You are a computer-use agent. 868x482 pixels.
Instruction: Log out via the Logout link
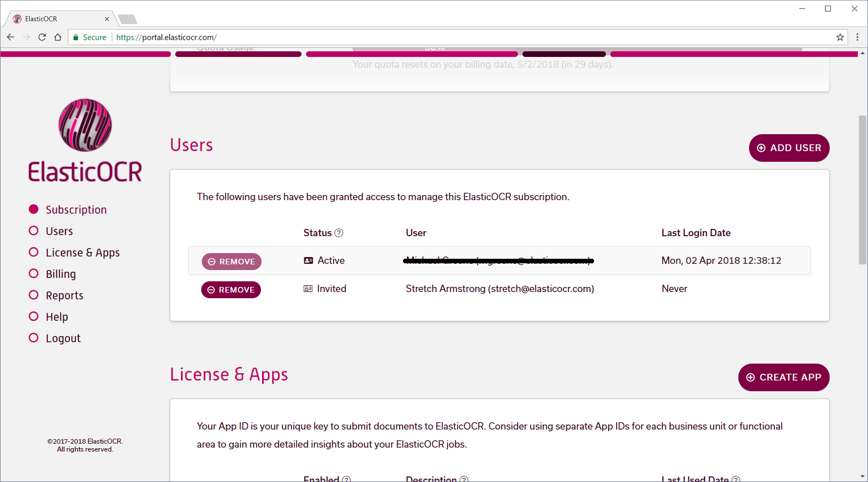[x=63, y=338]
